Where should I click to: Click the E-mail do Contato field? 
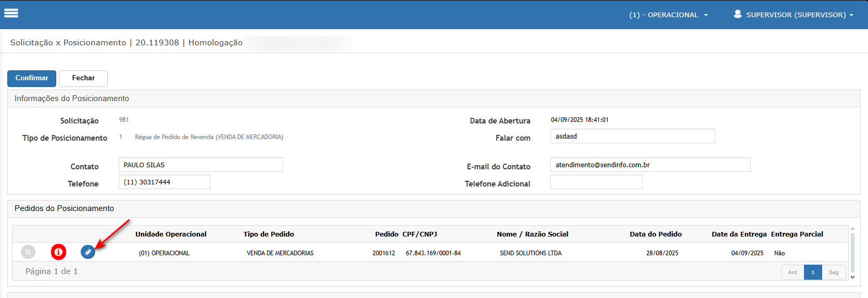[x=650, y=165]
